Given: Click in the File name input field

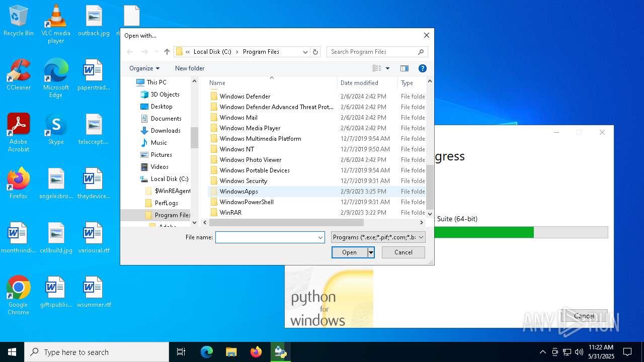Looking at the screenshot, I should point(266,237).
